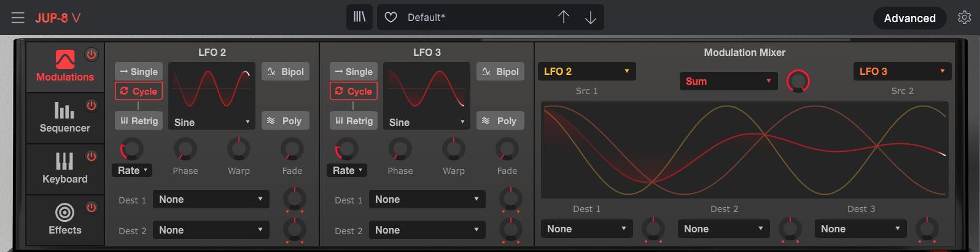This screenshot has height=252, width=980.
Task: Click Modulation Mixer waveform graph
Action: tap(745, 151)
